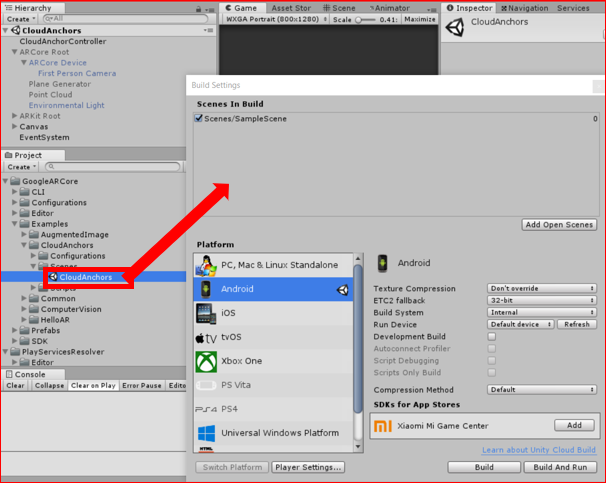Click the Hierarchy panel lock icon
Screen dimensions: 606x483
click(x=198, y=9)
